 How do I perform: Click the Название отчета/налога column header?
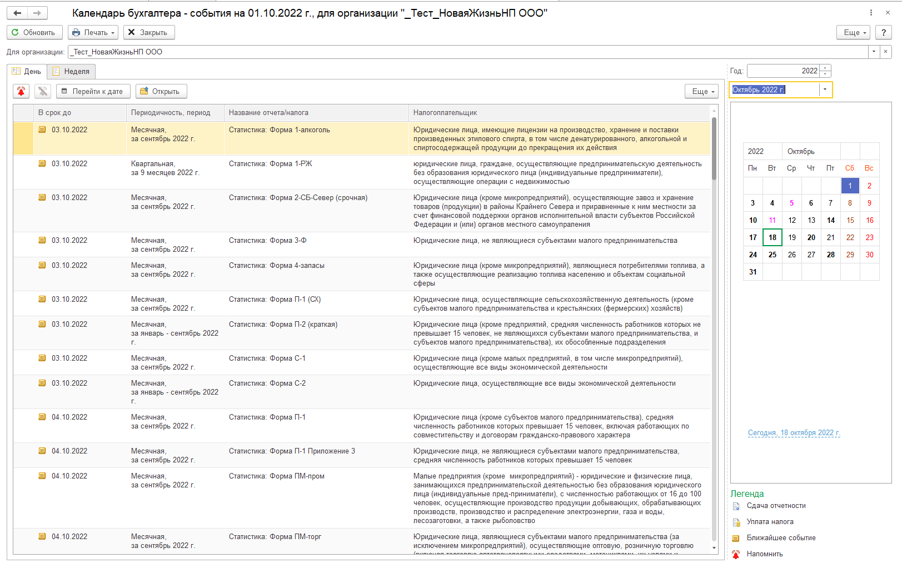(x=316, y=113)
